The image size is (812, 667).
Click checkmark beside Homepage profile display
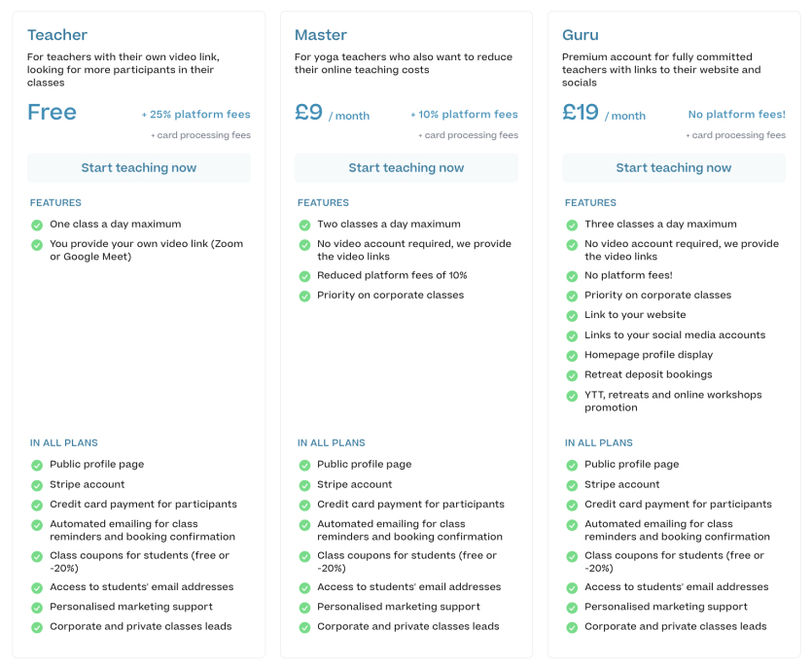tap(572, 356)
